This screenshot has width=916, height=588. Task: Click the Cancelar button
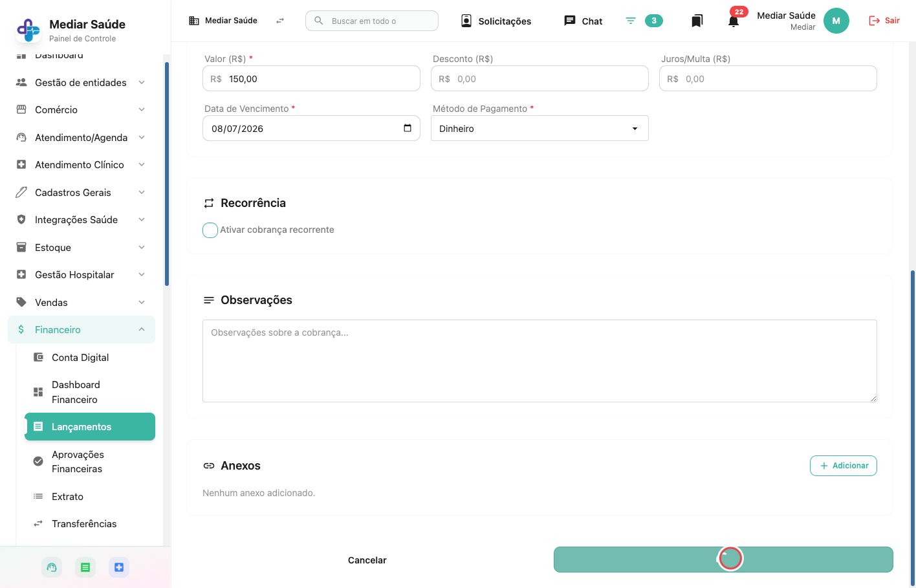367,560
